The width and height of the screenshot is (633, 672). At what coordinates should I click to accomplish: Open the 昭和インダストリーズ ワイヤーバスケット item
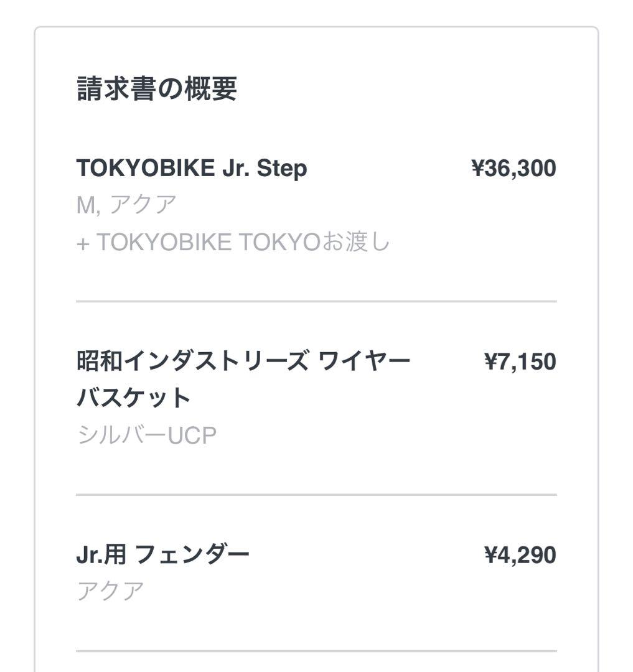tap(243, 361)
